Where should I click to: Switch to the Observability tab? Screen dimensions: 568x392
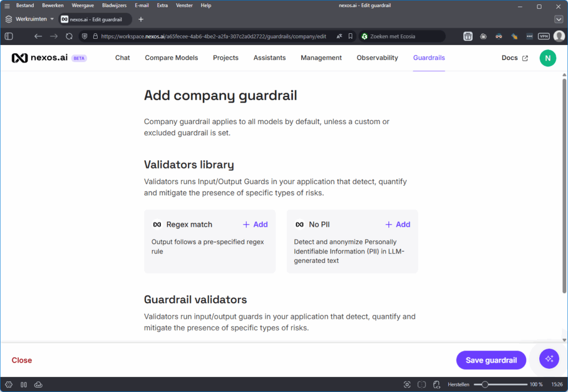click(x=377, y=58)
